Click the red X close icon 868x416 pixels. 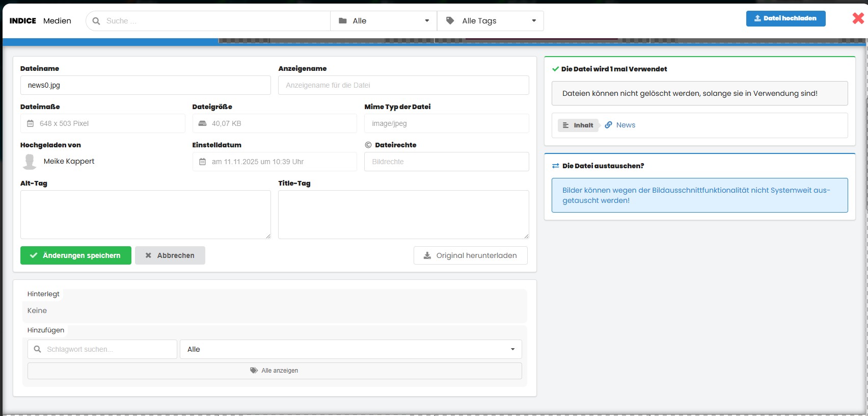(x=858, y=18)
